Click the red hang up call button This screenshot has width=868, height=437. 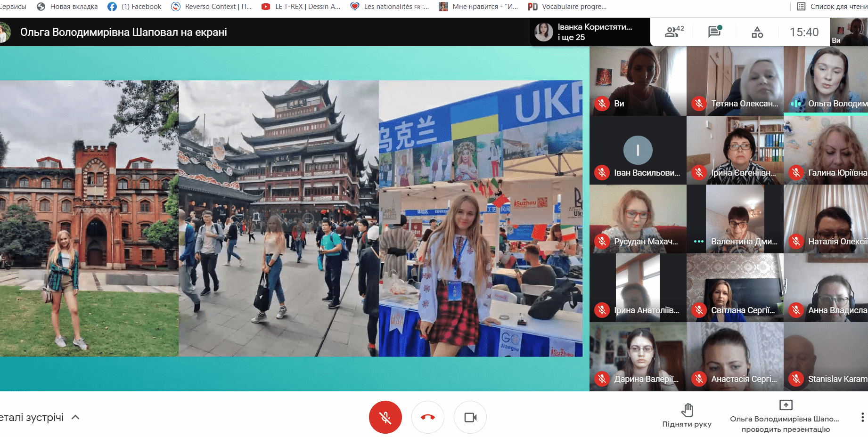pyautogui.click(x=427, y=417)
